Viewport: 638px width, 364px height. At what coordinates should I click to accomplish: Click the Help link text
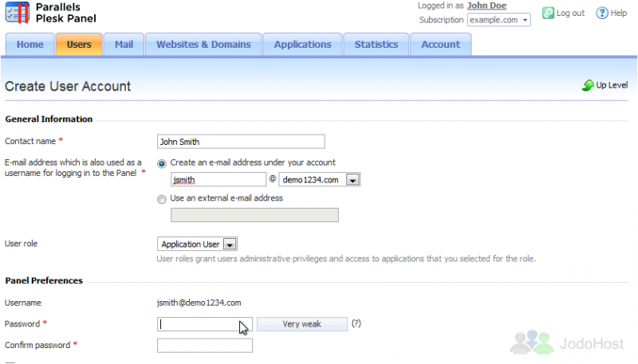point(619,13)
